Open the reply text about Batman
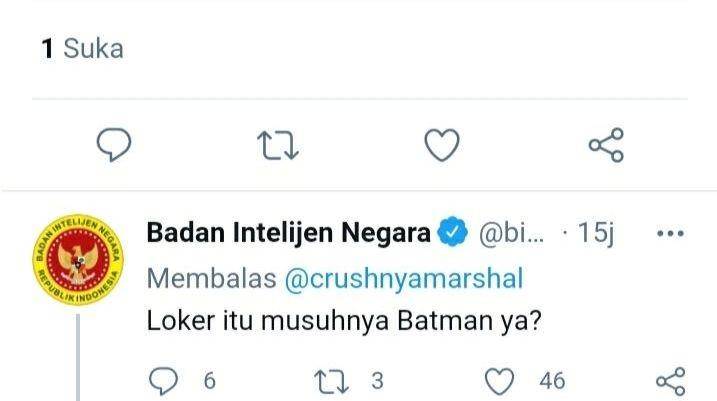Viewport: 717px width, 401px height. 344,321
